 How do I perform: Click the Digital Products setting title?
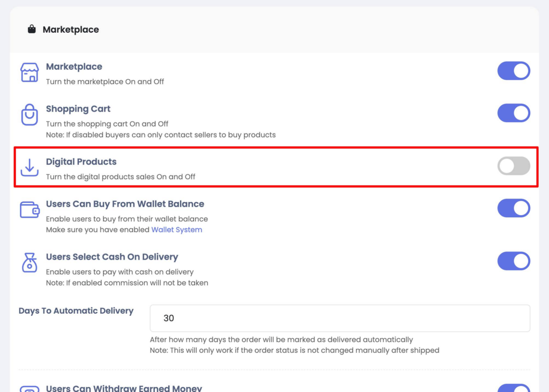pyautogui.click(x=81, y=161)
